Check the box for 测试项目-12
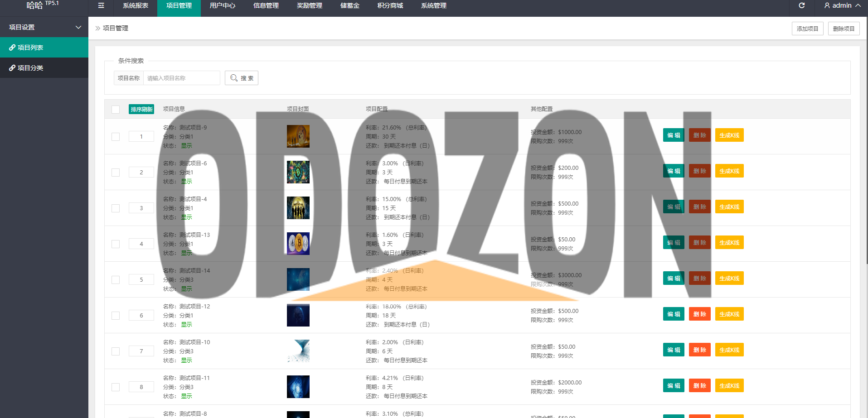The width and height of the screenshot is (868, 418). [116, 316]
